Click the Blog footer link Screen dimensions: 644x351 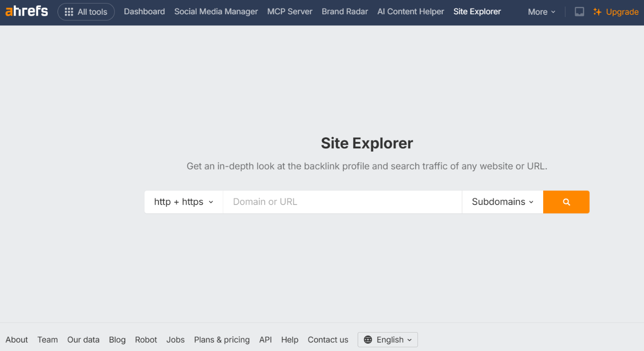pos(117,339)
